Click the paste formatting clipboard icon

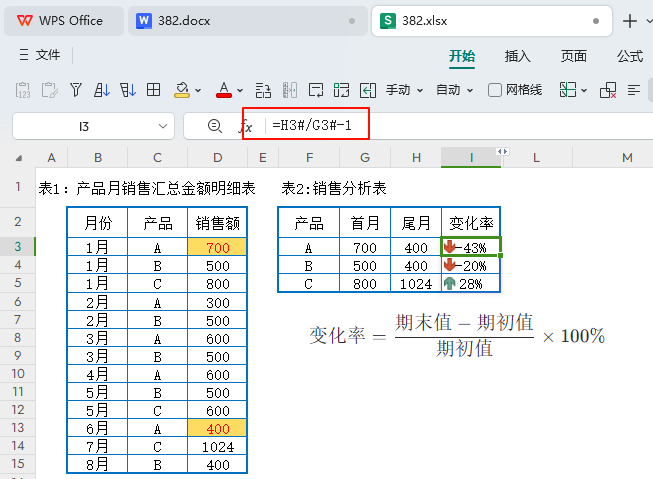(x=50, y=90)
